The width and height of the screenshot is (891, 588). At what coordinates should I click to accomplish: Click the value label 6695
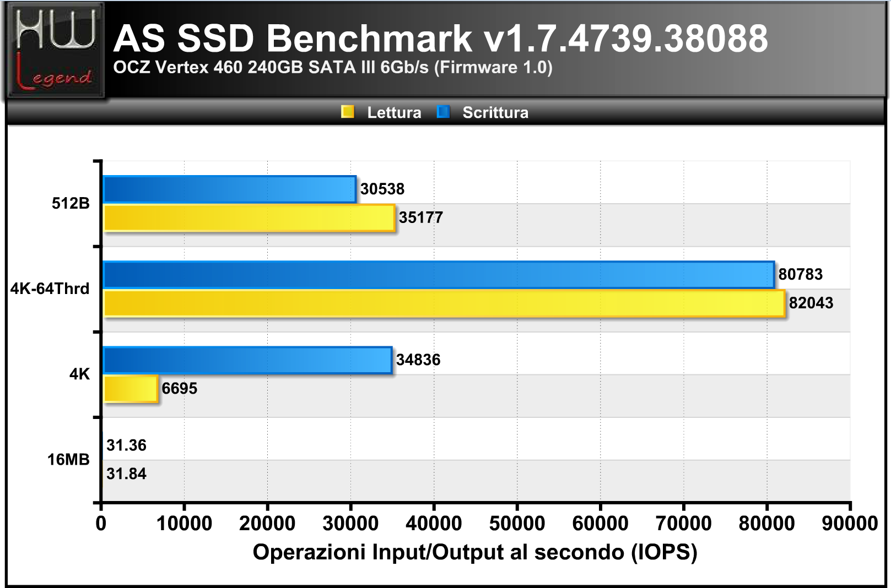pos(180,388)
